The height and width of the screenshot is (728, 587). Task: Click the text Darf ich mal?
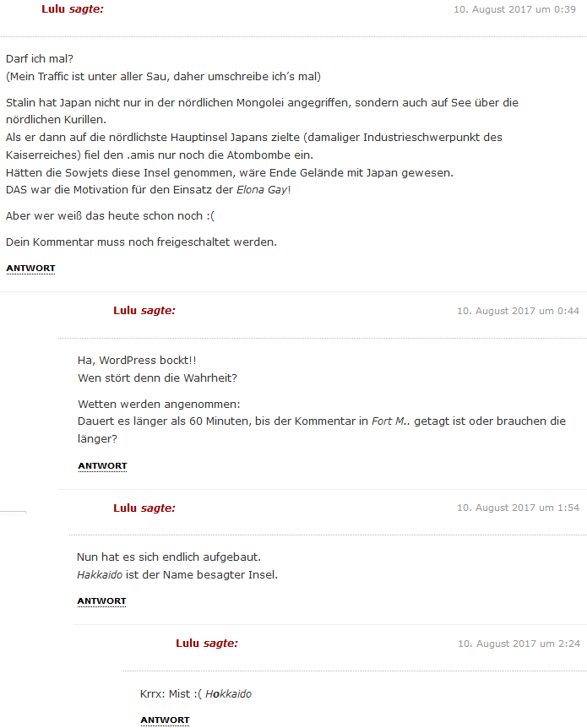tap(40, 58)
